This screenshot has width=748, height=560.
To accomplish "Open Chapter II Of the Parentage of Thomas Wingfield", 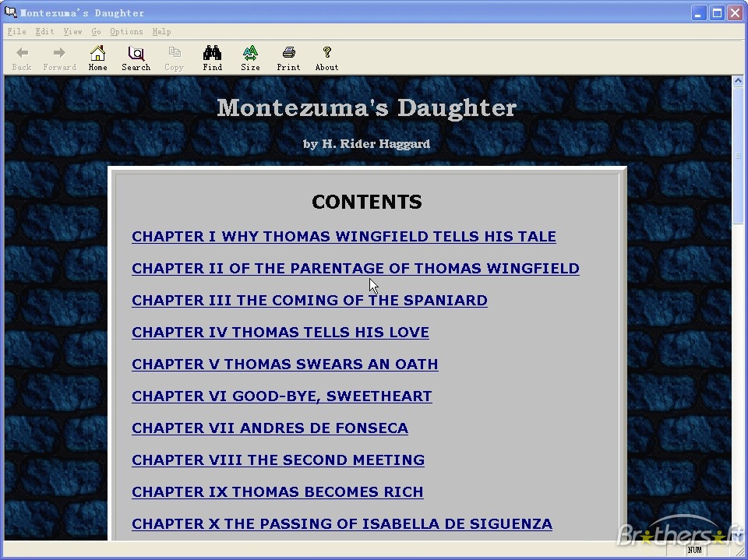I will pos(355,269).
